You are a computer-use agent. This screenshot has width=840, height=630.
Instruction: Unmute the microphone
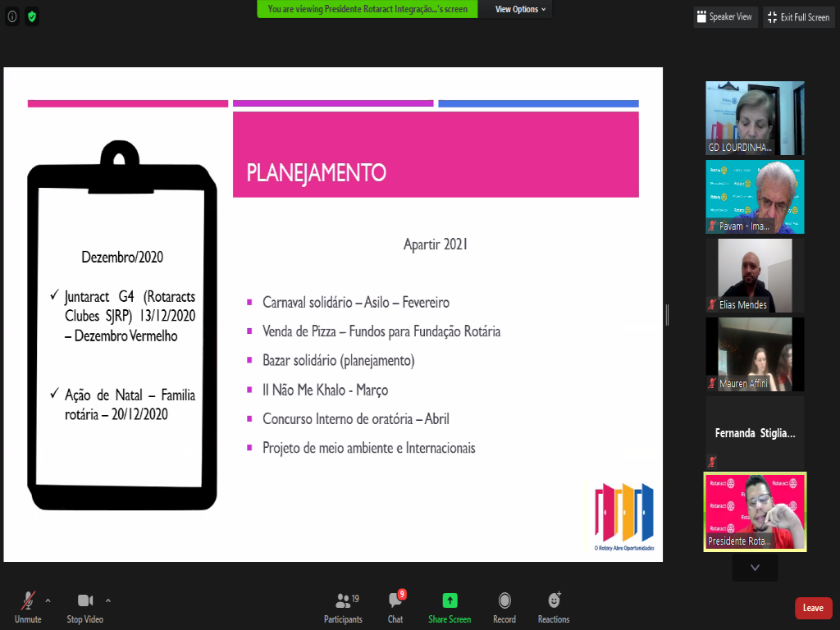click(28, 607)
